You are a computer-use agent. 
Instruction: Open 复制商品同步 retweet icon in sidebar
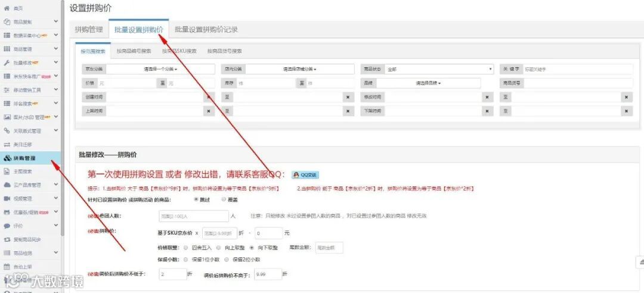click(x=7, y=239)
